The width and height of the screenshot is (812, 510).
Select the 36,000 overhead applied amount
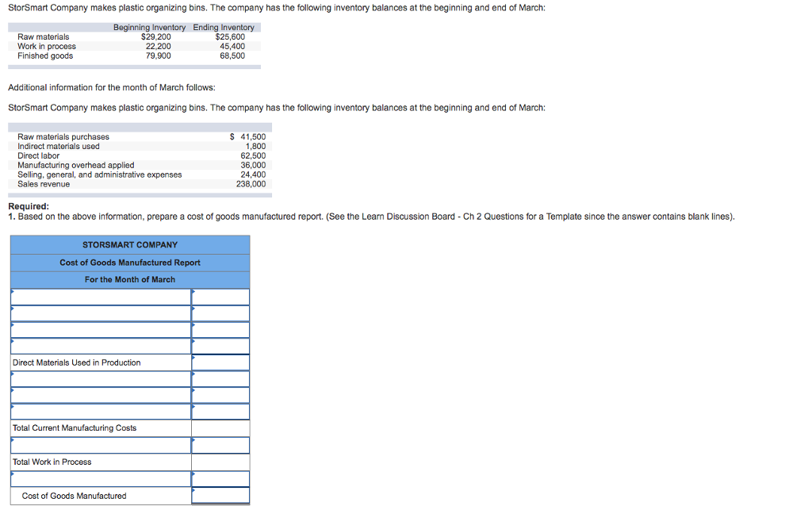click(253, 165)
